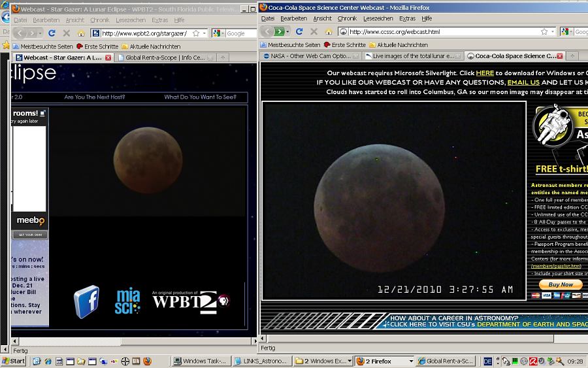The image size is (588, 368).
Task: Close the Webcast - Star Gazer tab
Action: (x=108, y=58)
